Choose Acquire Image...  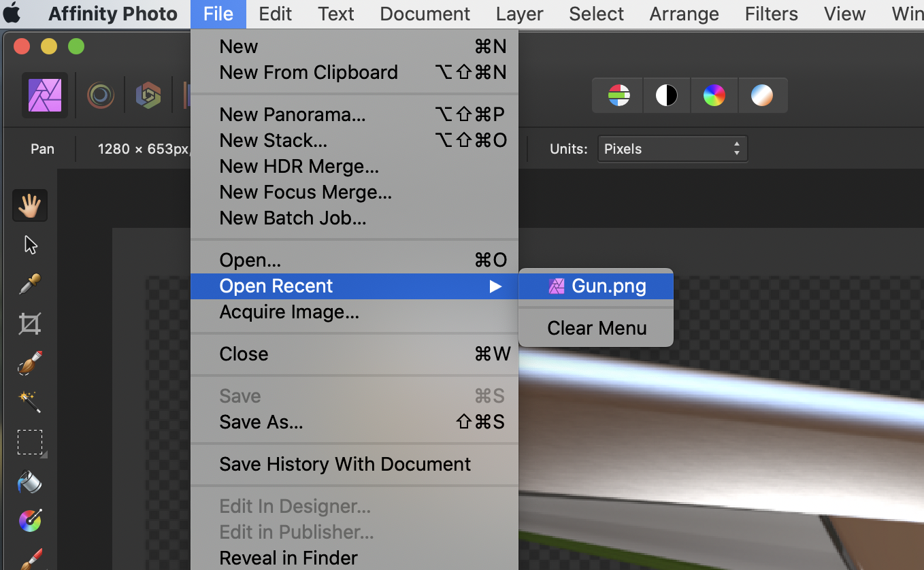coord(354,312)
